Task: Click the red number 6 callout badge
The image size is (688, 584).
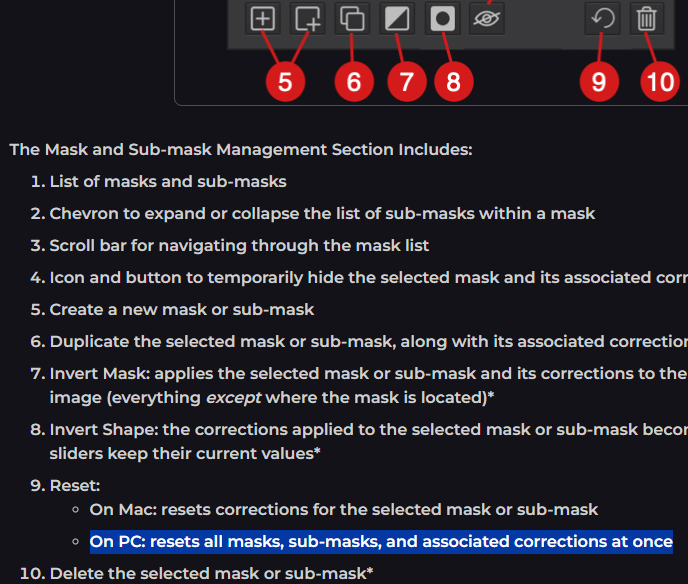Action: click(353, 80)
